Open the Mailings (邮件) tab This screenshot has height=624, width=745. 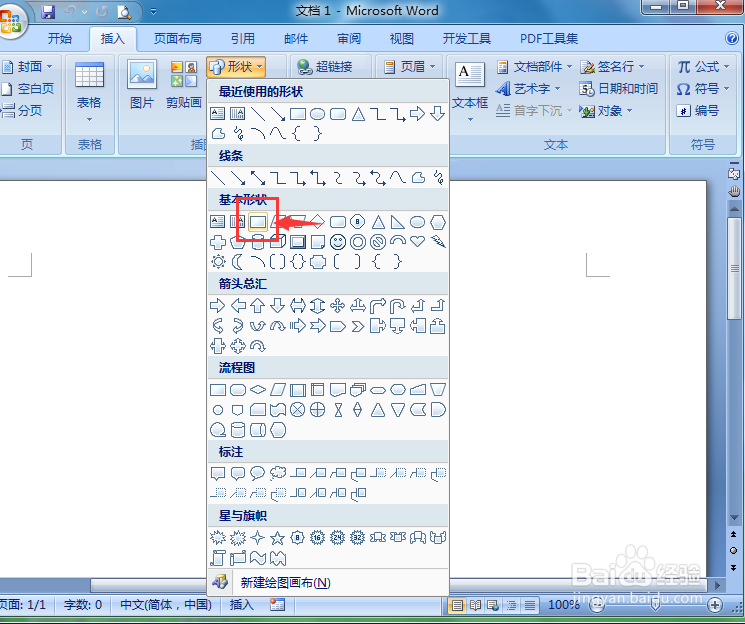[296, 38]
